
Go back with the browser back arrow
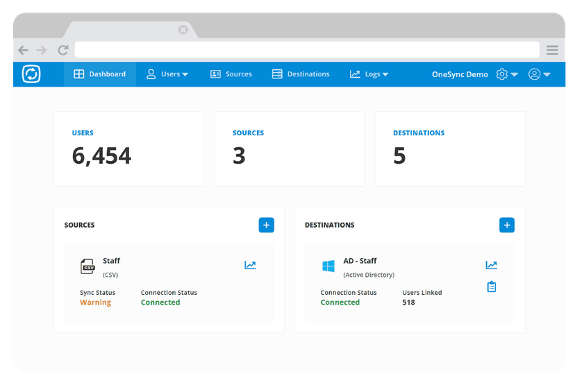23,50
